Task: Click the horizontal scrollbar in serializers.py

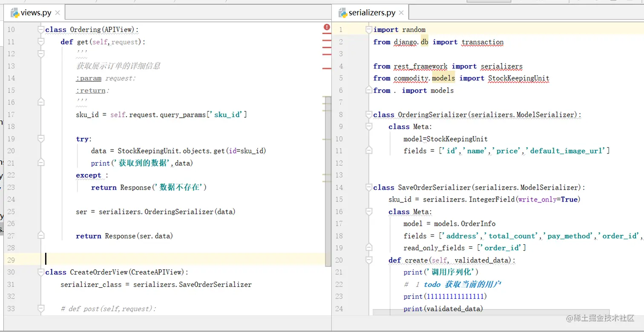Action: (x=491, y=312)
